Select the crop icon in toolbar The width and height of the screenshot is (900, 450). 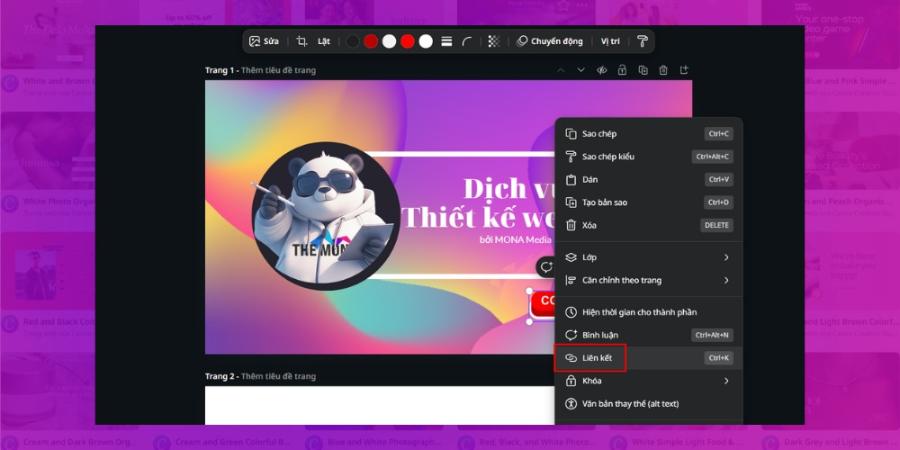pos(301,41)
